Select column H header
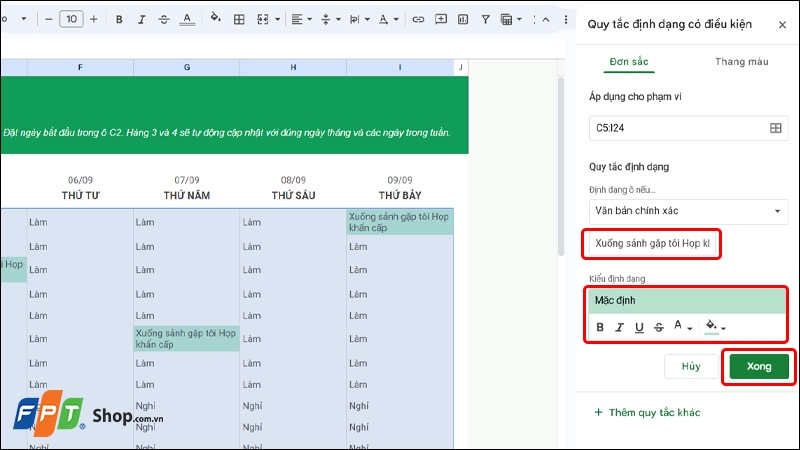Screen dimensions: 800x450 (x=293, y=67)
